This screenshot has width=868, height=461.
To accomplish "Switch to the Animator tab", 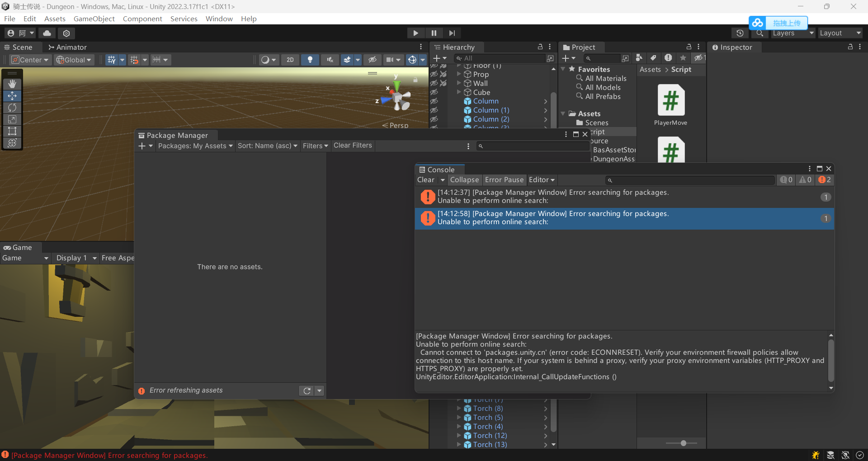I will click(x=67, y=47).
